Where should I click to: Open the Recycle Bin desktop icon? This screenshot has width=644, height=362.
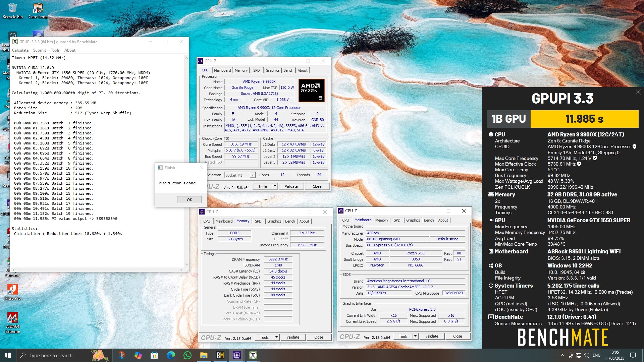click(12, 11)
